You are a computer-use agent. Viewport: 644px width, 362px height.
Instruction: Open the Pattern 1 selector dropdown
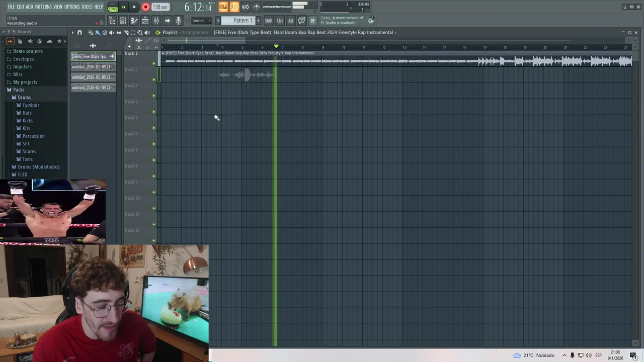coord(238,21)
